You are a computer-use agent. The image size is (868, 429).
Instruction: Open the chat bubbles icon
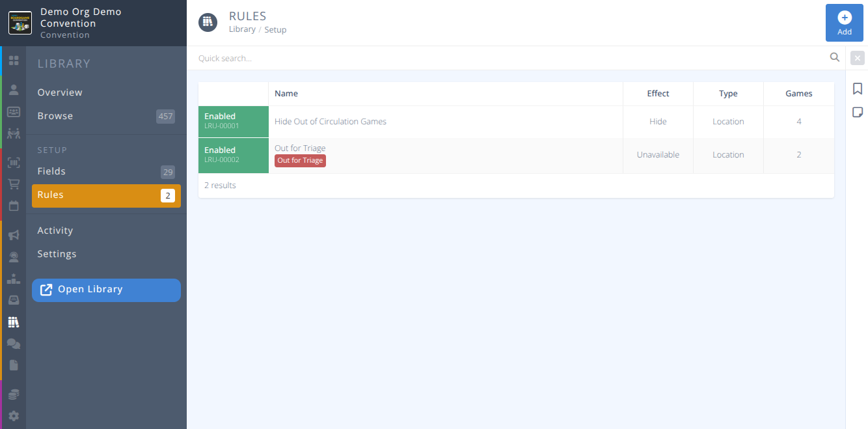14,344
